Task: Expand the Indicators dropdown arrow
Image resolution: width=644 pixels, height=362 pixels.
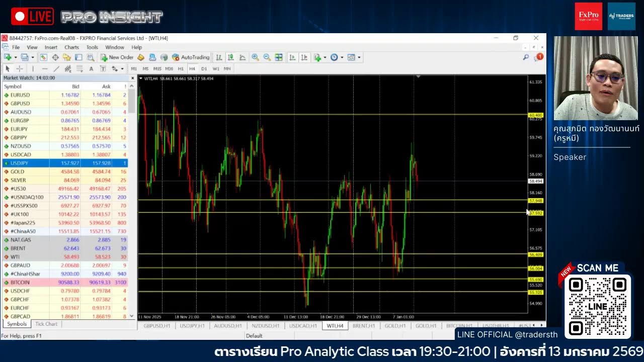Action: point(325,57)
